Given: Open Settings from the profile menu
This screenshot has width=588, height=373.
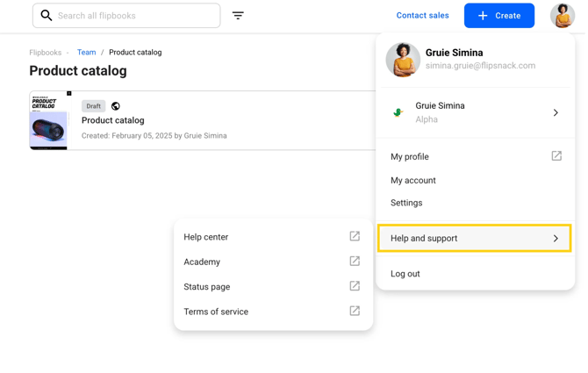Looking at the screenshot, I should point(406,203).
